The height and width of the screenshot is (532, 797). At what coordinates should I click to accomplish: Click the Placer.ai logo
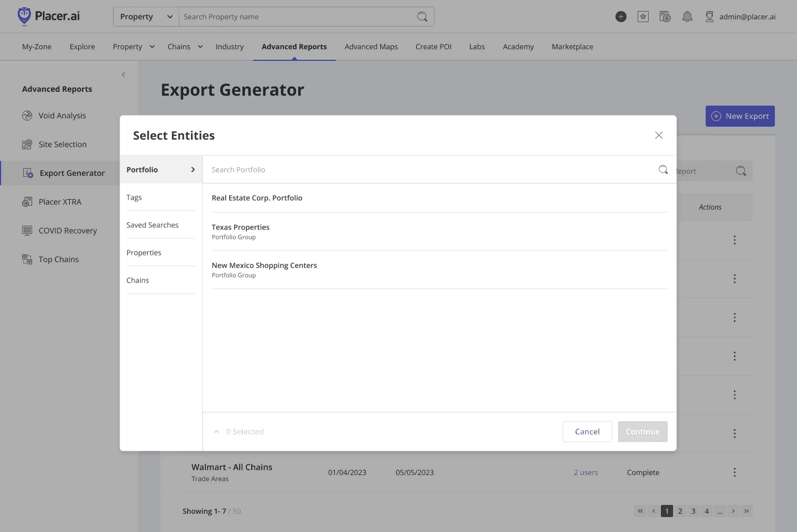click(48, 17)
